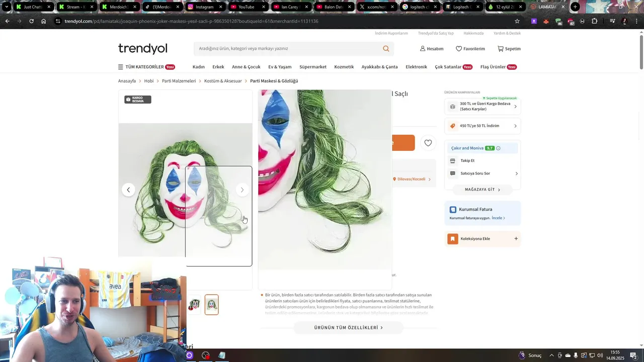Go to Anasayfa breadcrumb
This screenshot has width=644, height=362.
(x=127, y=81)
